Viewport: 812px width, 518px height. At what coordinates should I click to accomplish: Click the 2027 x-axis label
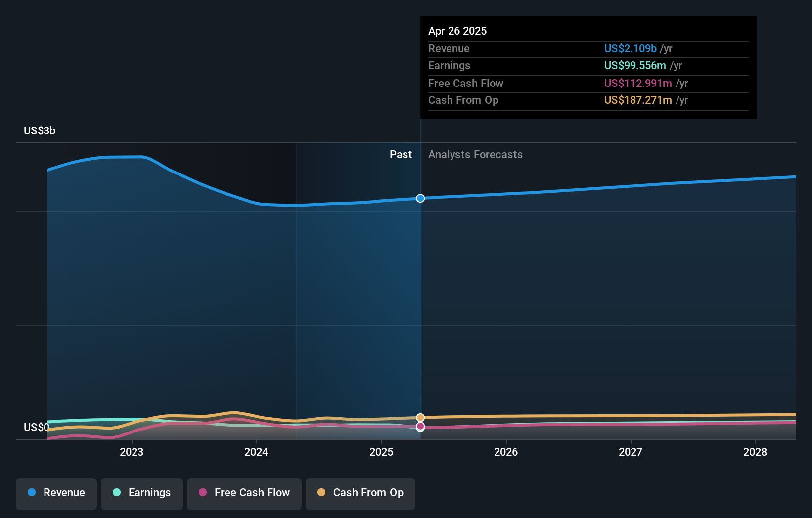tap(631, 452)
